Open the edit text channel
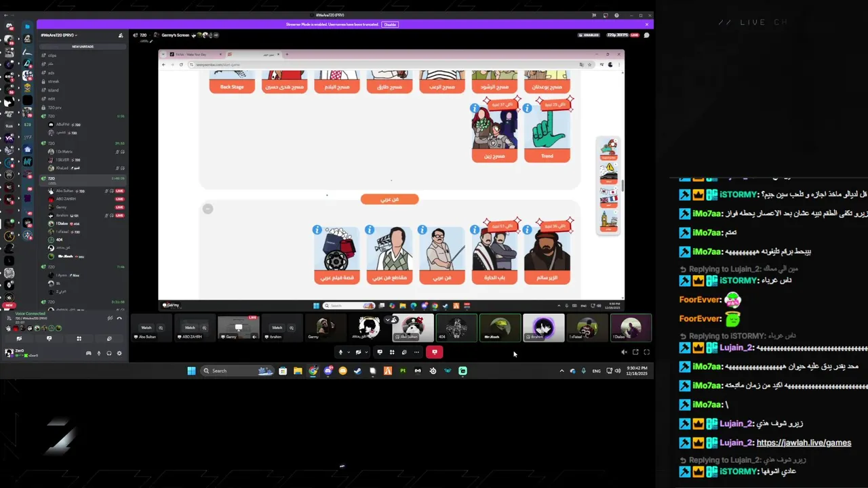The height and width of the screenshot is (488, 868). click(x=52, y=99)
